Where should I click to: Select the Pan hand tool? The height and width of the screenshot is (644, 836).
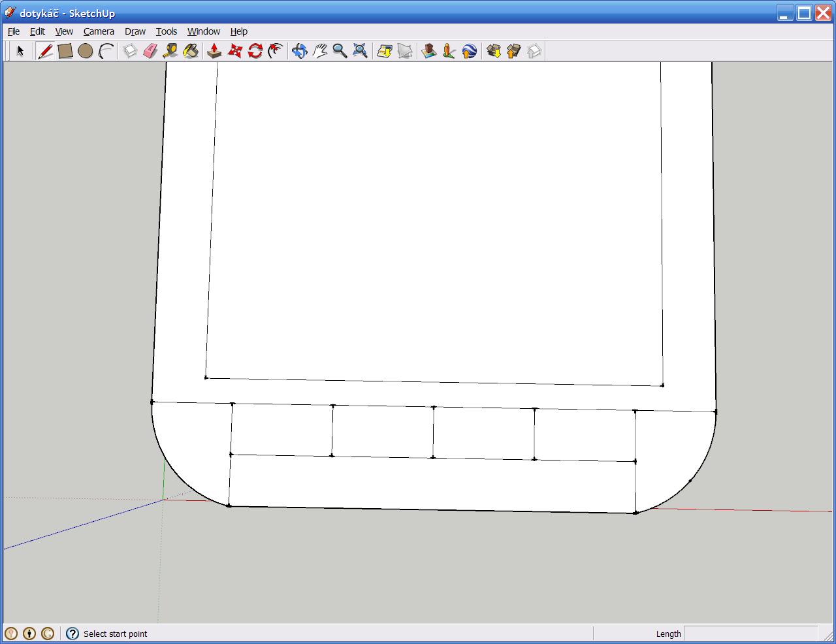(319, 51)
